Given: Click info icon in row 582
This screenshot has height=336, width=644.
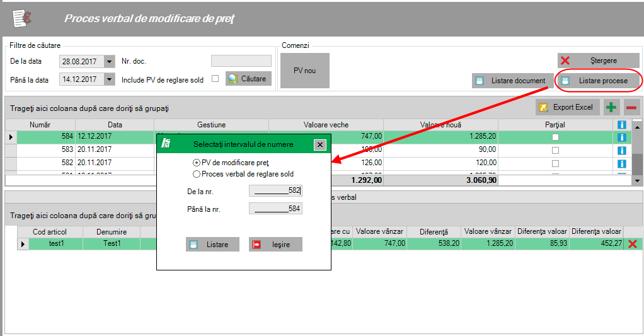Looking at the screenshot, I should point(622,163).
